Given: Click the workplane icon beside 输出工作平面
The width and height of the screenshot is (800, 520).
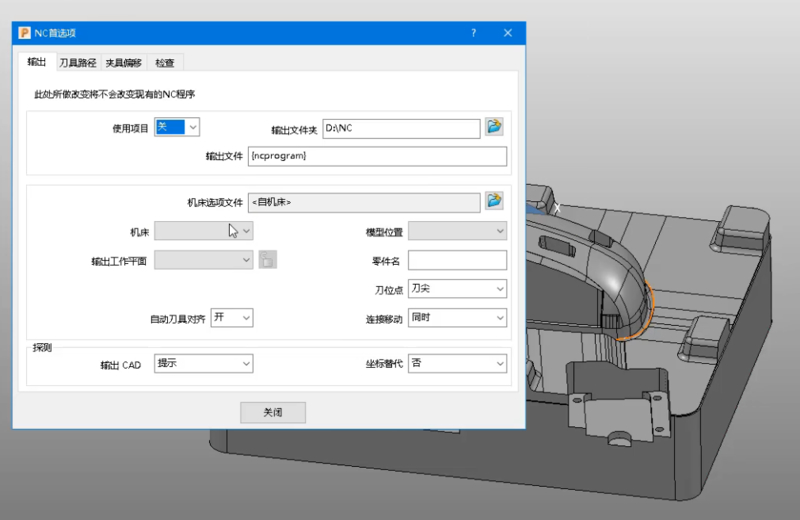Looking at the screenshot, I should tap(268, 260).
